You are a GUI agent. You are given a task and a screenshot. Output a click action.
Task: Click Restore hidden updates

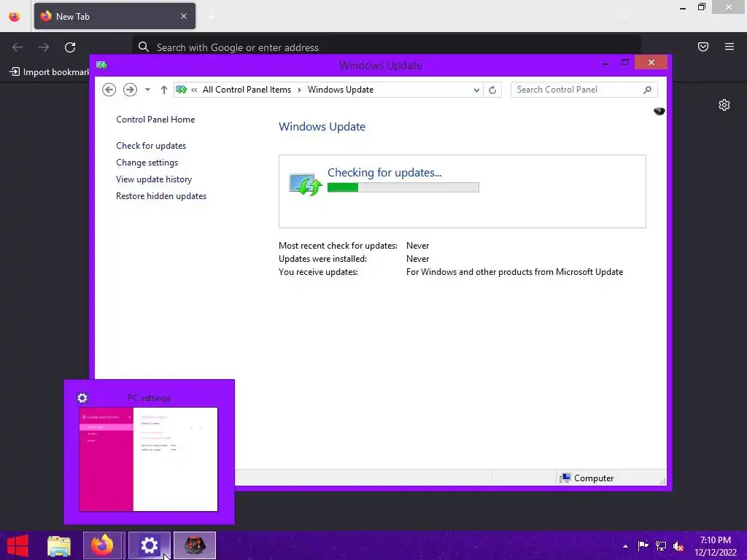point(161,195)
